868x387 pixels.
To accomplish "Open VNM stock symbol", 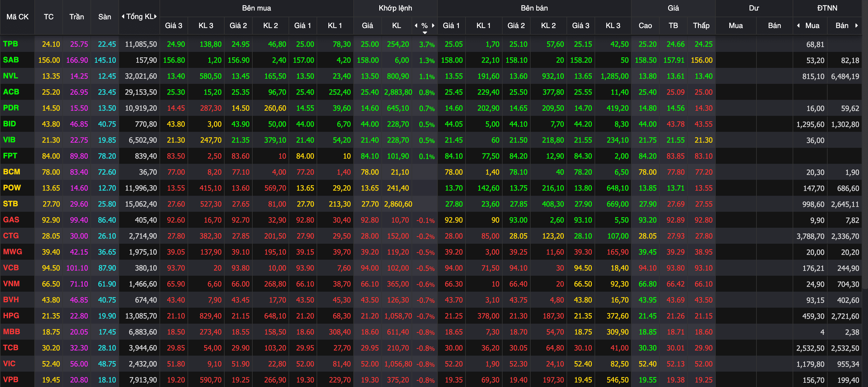I will pyautogui.click(x=11, y=284).
